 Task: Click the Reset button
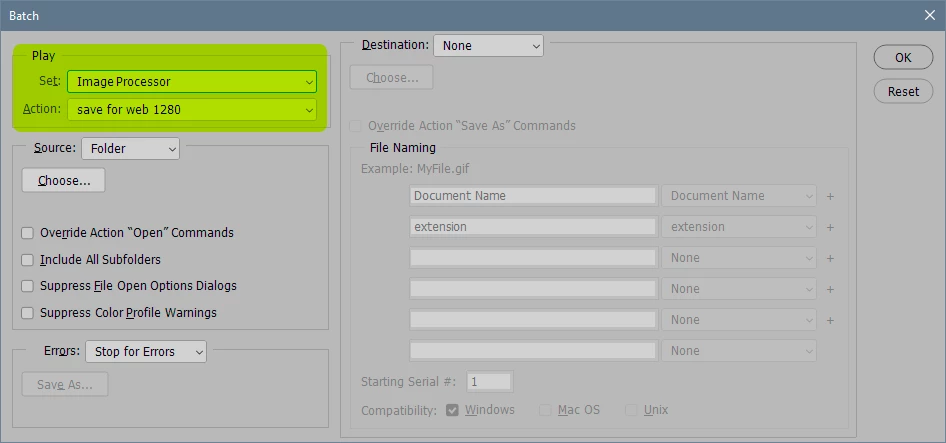[x=903, y=92]
